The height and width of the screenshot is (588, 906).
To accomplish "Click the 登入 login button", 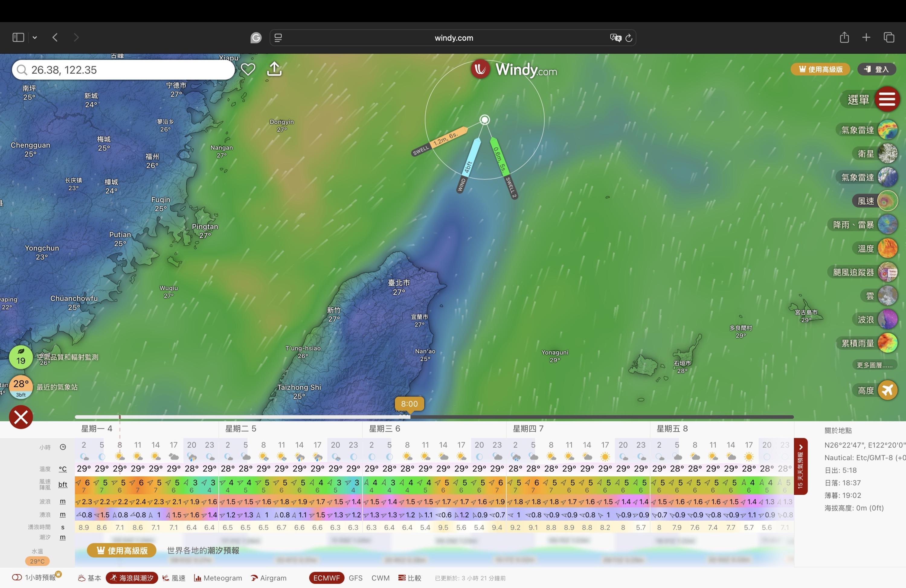I will pos(876,69).
